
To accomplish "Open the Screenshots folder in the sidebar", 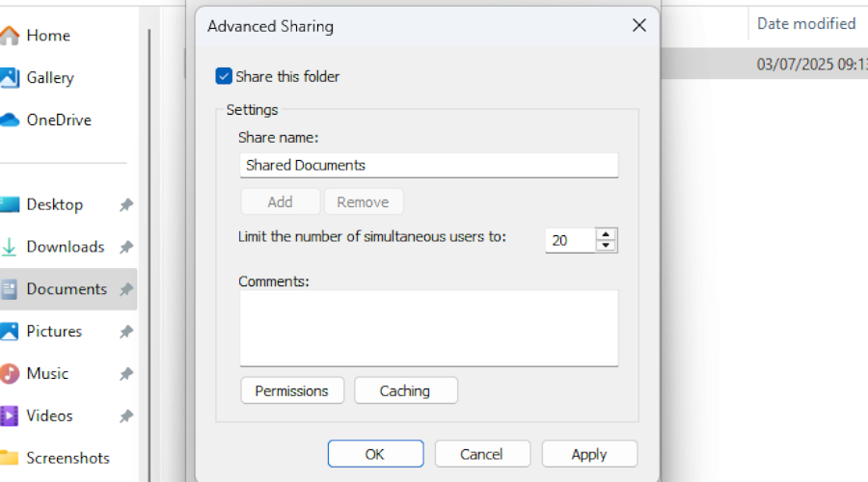I will pos(68,458).
